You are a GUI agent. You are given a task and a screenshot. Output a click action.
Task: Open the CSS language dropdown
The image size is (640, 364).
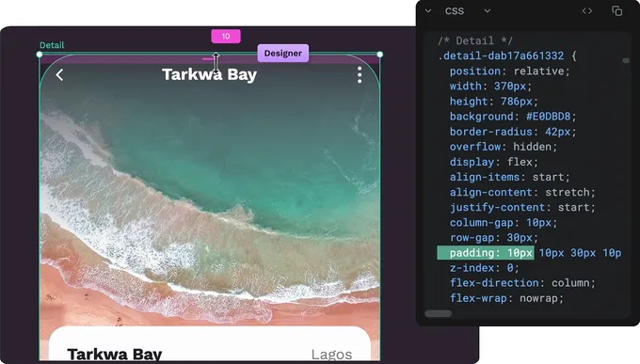pos(487,11)
